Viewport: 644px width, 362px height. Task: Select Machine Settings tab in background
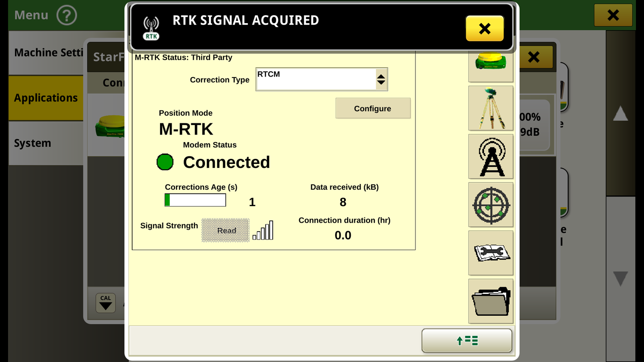coord(46,53)
